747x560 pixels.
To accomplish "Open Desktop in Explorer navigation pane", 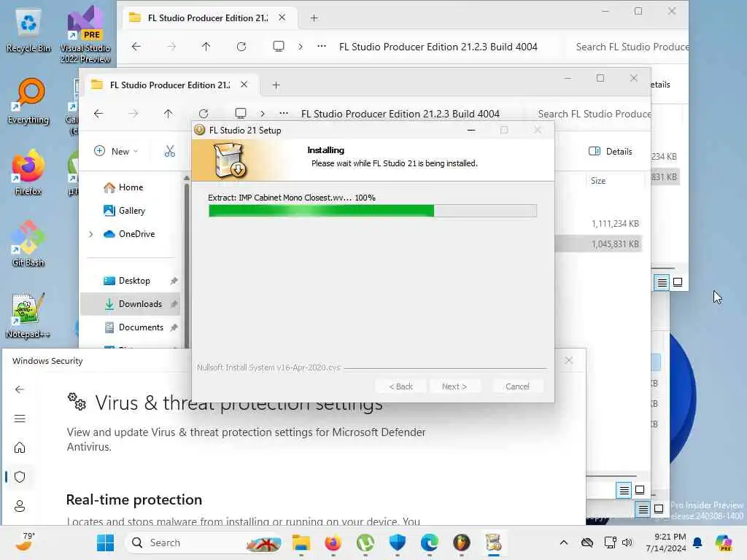I will click(x=133, y=281).
